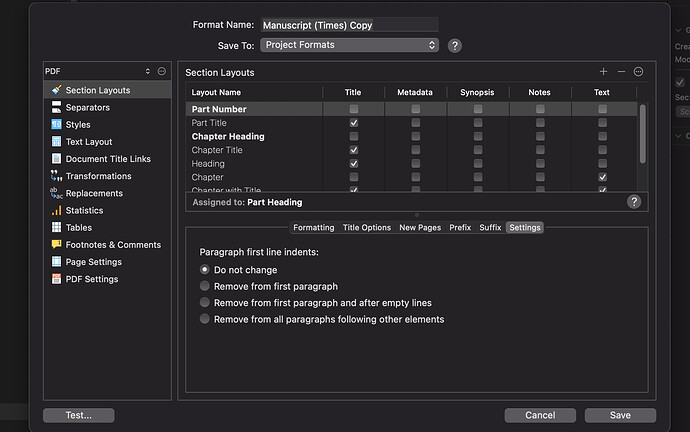Open the Tables icon in sidebar
Viewport: 690px width, 432px height.
(56, 227)
